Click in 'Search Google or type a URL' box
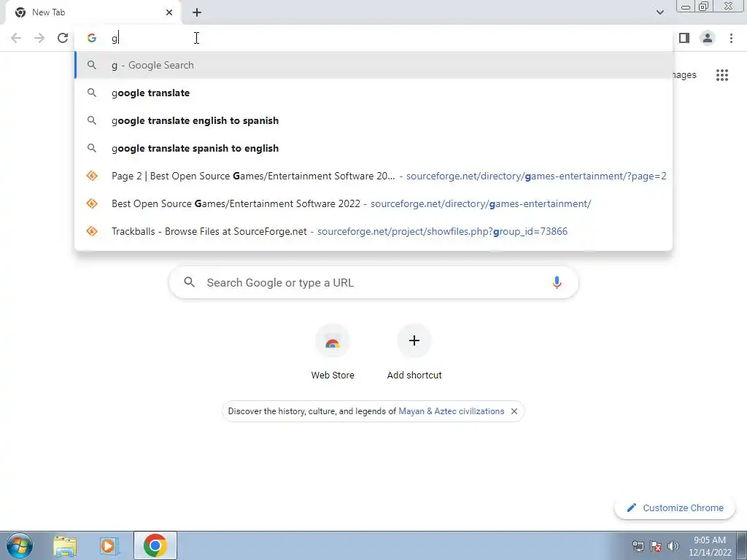The height and width of the screenshot is (560, 747). click(373, 282)
